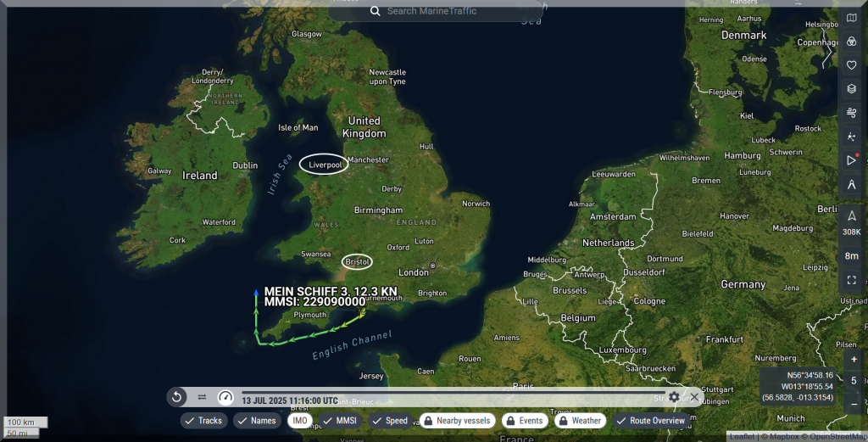
Task: Restart track playback with the replay icon
Action: pyautogui.click(x=177, y=396)
